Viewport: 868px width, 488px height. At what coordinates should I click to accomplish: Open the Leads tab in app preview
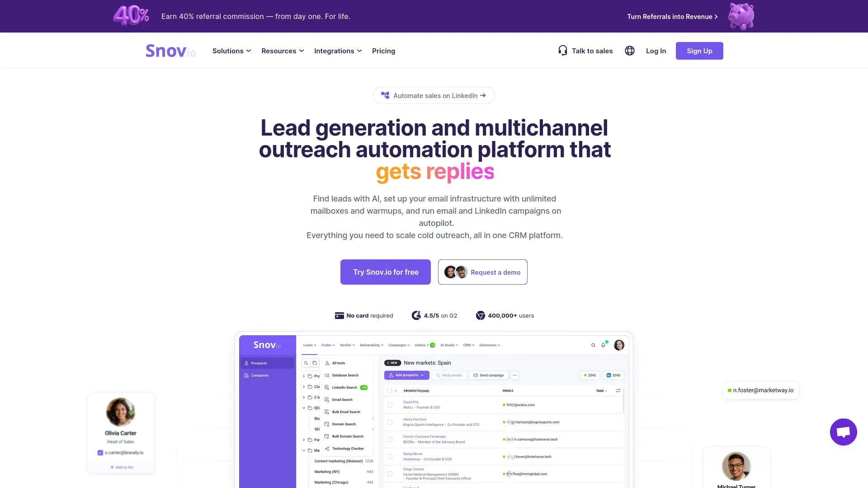pyautogui.click(x=310, y=345)
